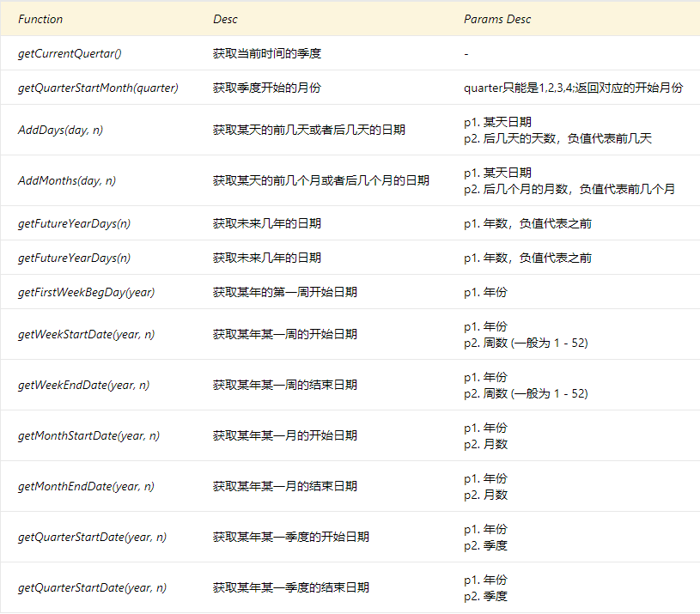Click the AddMonths(day, n) function entry
This screenshot has width=700, height=614.
pos(66,181)
